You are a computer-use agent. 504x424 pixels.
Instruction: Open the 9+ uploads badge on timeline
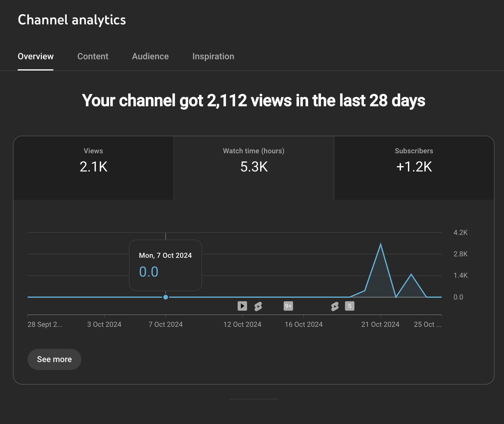click(x=288, y=306)
